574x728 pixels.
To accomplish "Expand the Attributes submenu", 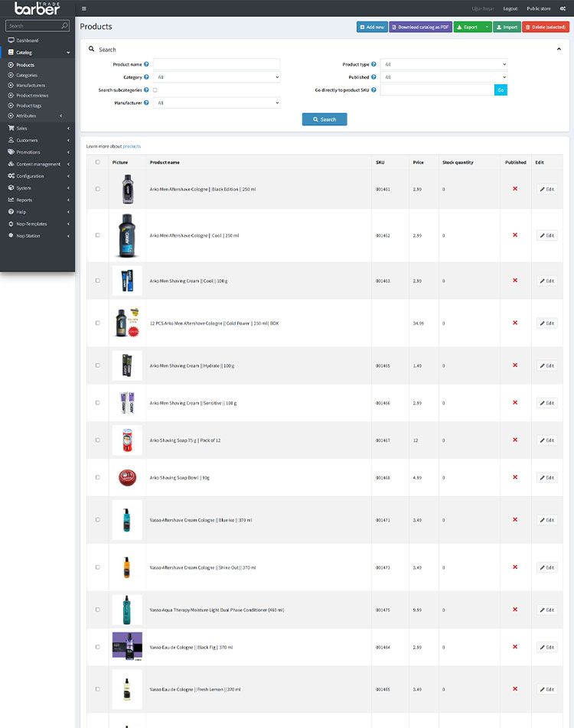I will click(61, 115).
